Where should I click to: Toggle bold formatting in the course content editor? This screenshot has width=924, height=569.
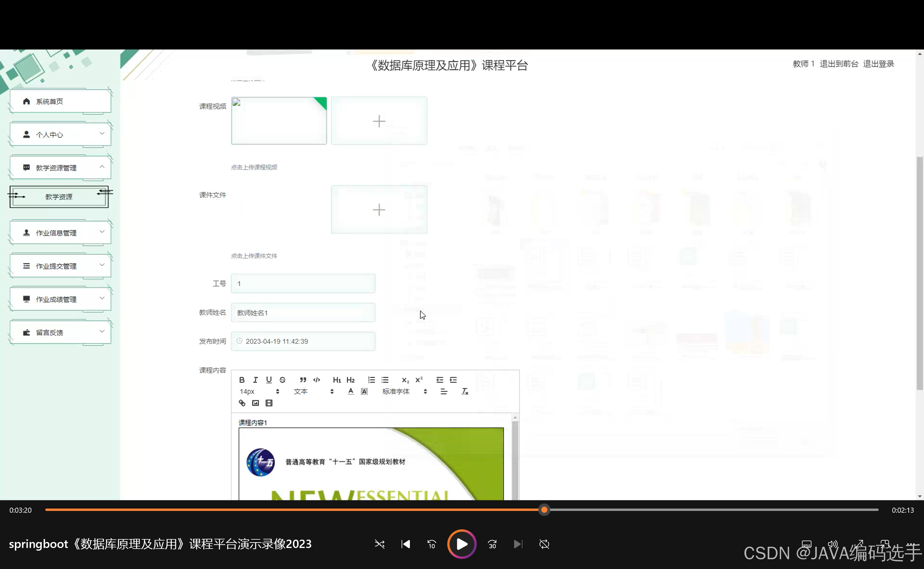point(242,380)
